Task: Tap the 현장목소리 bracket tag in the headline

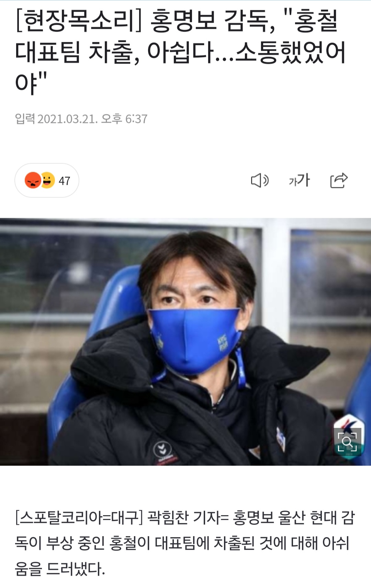Action: pyautogui.click(x=79, y=21)
